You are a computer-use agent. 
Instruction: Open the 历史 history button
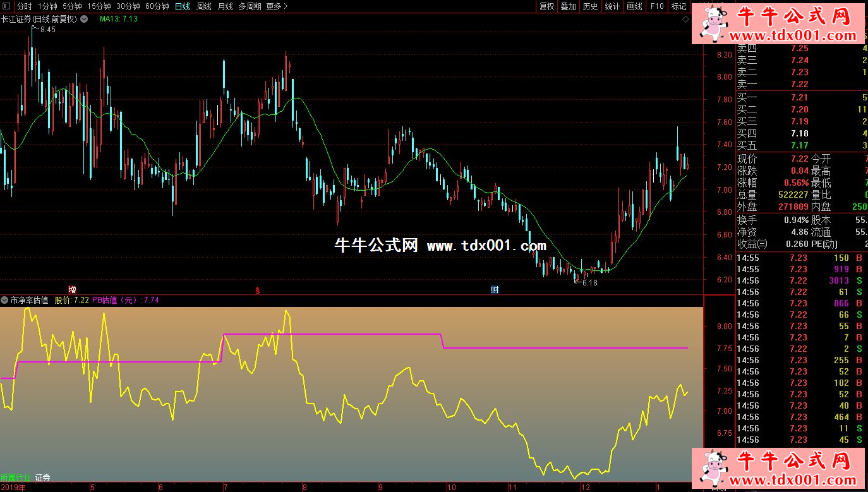coord(590,6)
